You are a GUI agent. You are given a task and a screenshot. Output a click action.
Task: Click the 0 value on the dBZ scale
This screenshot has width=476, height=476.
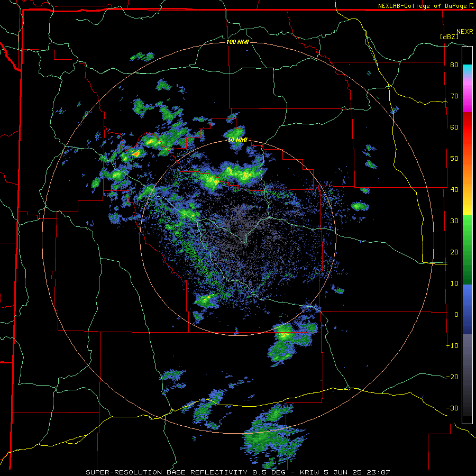[456, 315]
